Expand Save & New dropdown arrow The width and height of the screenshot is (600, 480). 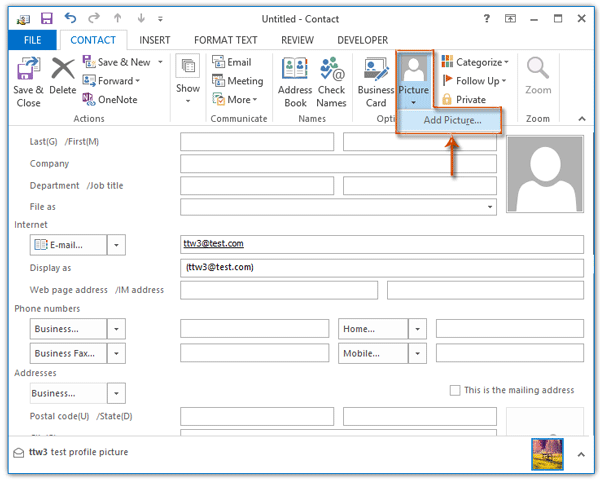(161, 62)
